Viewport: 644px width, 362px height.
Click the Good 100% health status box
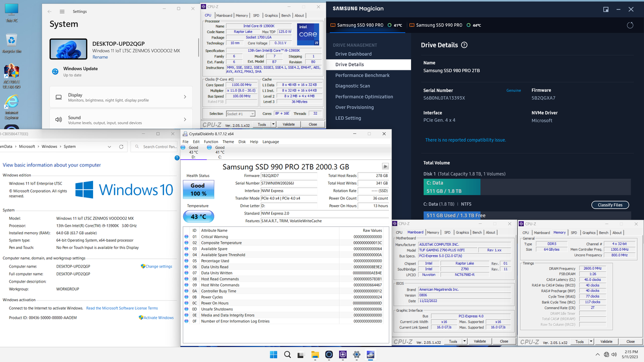(x=198, y=189)
